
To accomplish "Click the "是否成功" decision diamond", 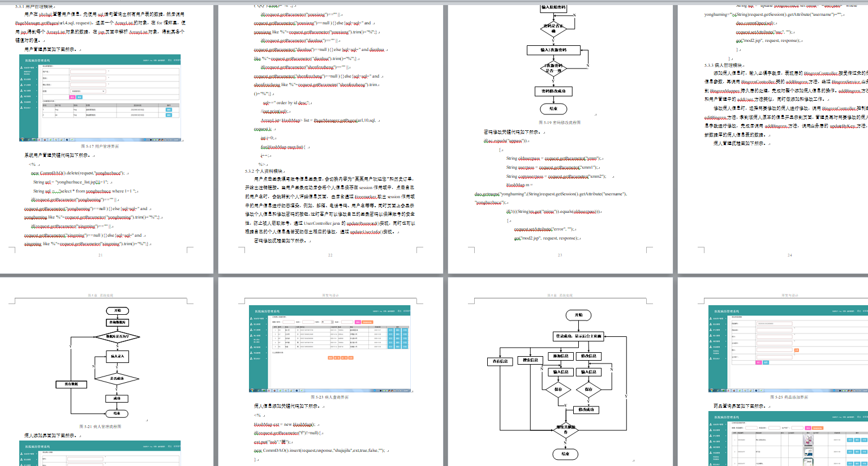I will [x=117, y=378].
